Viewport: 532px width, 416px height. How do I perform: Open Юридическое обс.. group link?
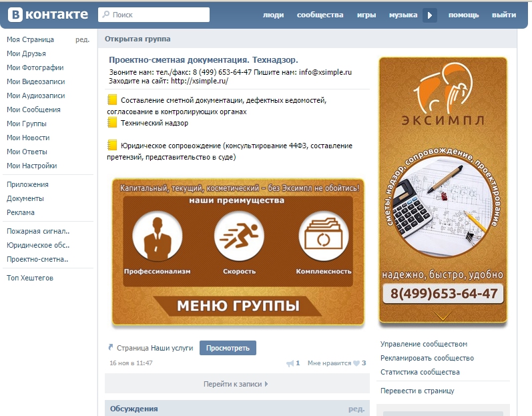coord(38,245)
